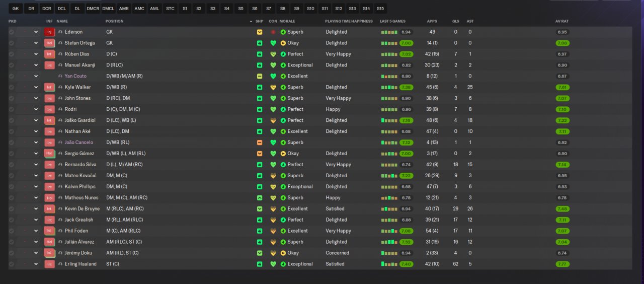Viewport: 644px width, 284px height.
Task: Click Rodri's Perfect morale arrow icon
Action: (x=283, y=109)
